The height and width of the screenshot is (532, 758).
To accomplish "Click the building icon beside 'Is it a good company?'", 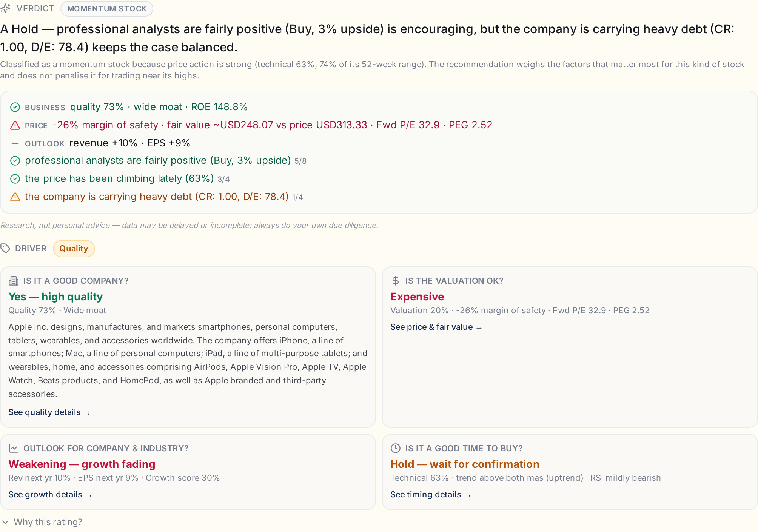I will click(14, 281).
